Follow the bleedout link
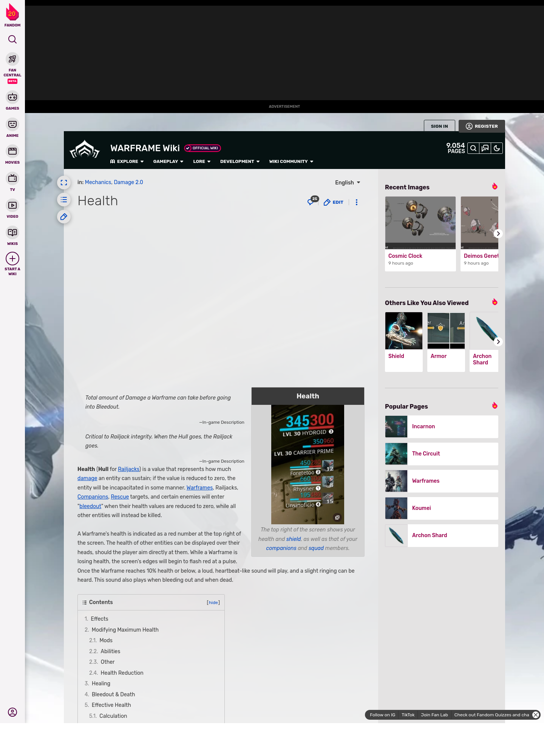The height and width of the screenshot is (756, 544). [90, 506]
